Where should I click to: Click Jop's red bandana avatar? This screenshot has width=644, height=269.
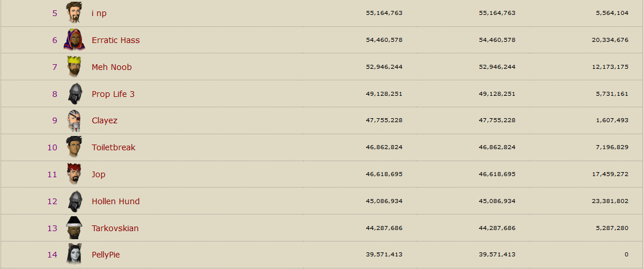[75, 174]
